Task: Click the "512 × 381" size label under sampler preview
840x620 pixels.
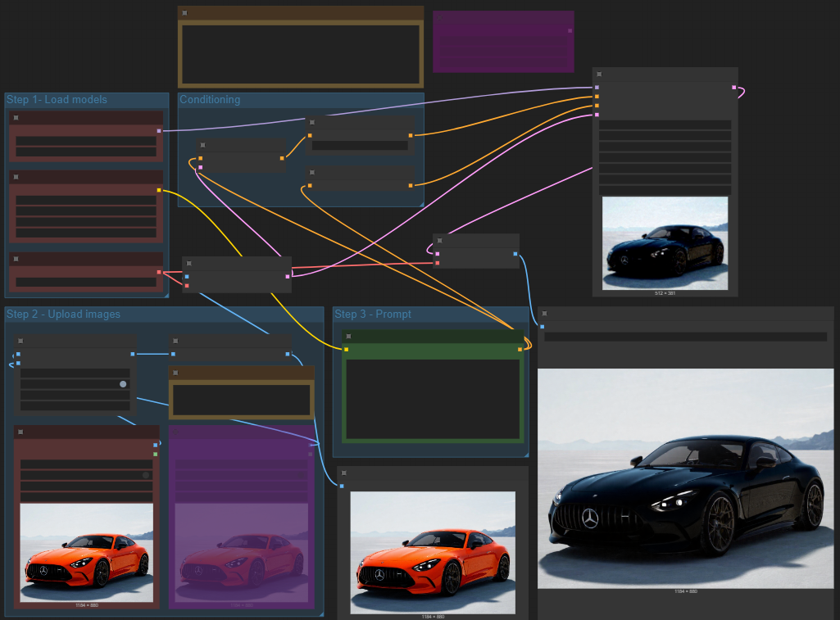Action: click(x=665, y=293)
